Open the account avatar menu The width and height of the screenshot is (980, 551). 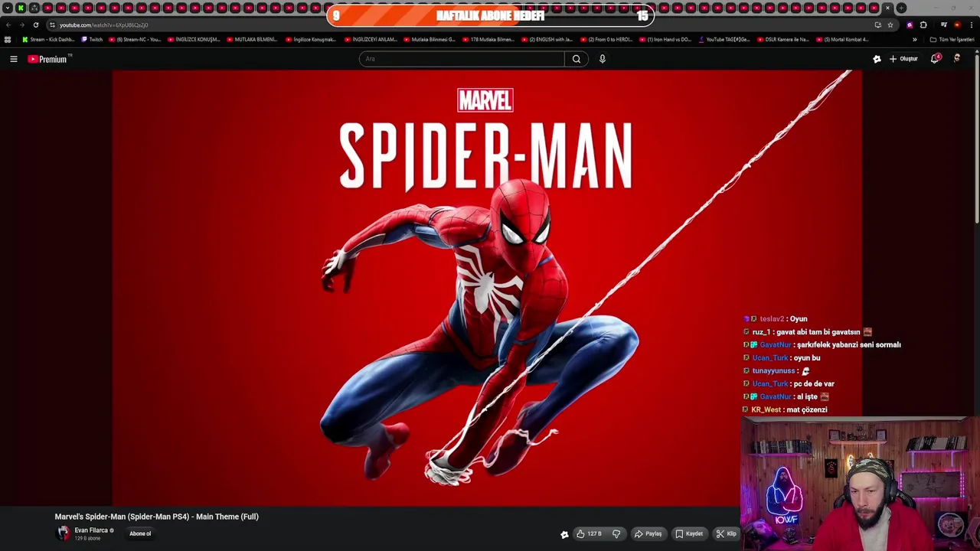point(957,59)
